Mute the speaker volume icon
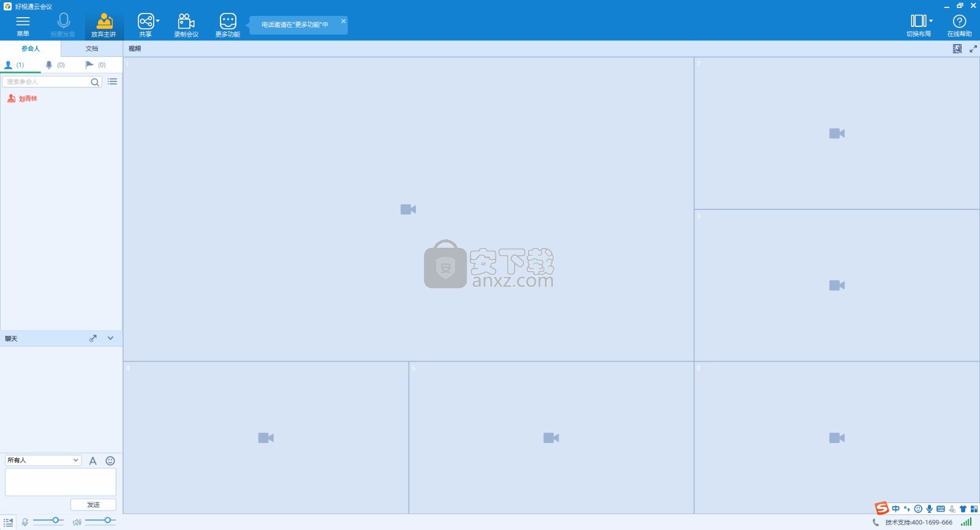 pyautogui.click(x=77, y=522)
